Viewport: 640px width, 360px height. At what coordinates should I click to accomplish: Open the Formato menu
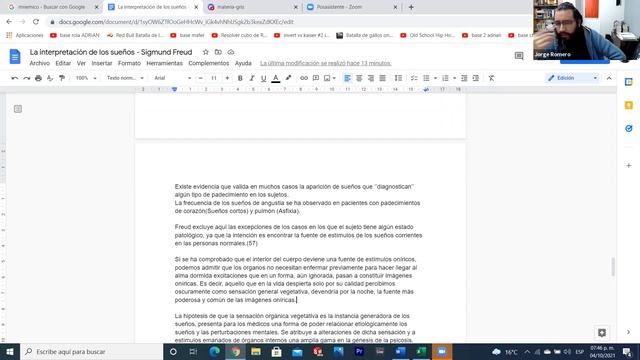click(x=129, y=63)
